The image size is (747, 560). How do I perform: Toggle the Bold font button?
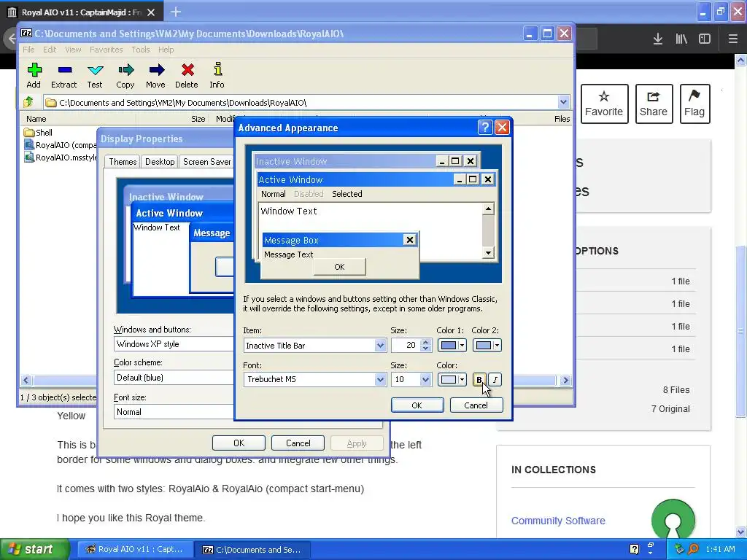479,379
